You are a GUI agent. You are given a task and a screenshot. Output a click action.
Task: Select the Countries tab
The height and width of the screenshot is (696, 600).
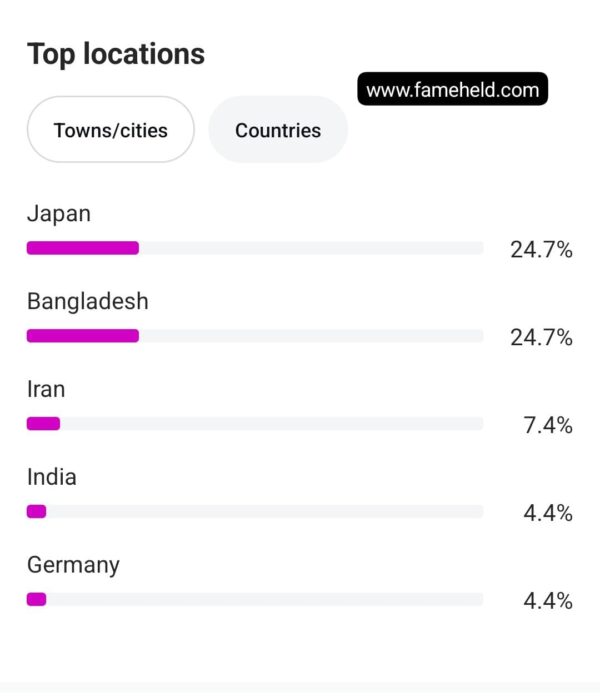click(278, 129)
